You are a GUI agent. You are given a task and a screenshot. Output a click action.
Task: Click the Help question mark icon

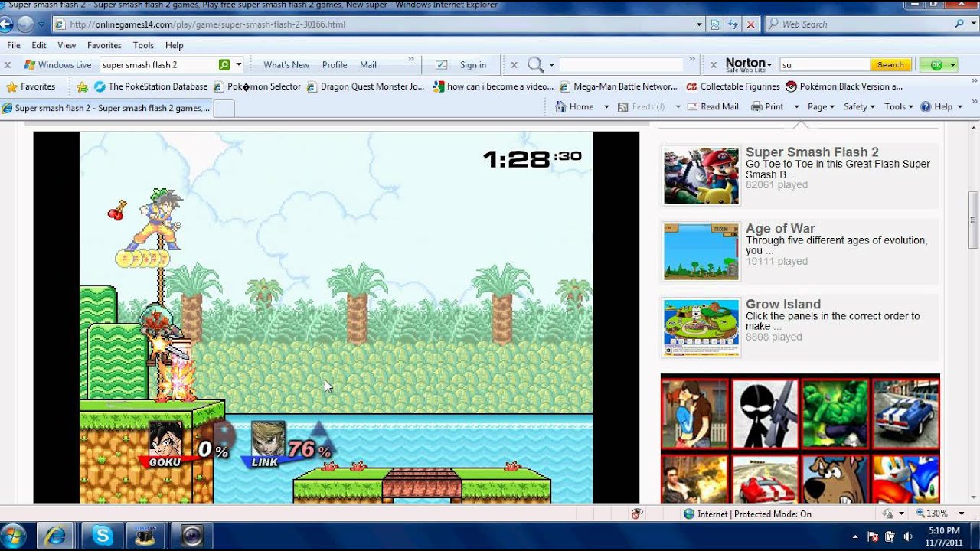tap(926, 107)
